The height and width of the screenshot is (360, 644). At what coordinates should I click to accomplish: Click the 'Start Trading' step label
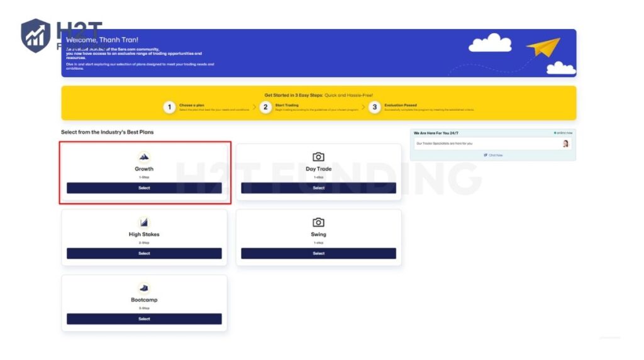287,105
